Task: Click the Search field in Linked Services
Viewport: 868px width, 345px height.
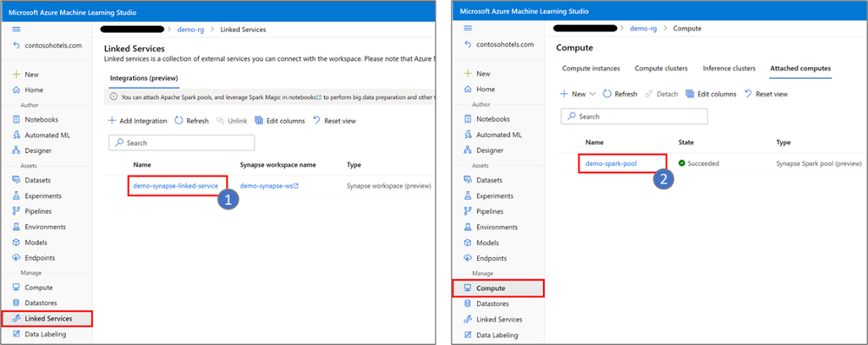Action: [x=182, y=143]
